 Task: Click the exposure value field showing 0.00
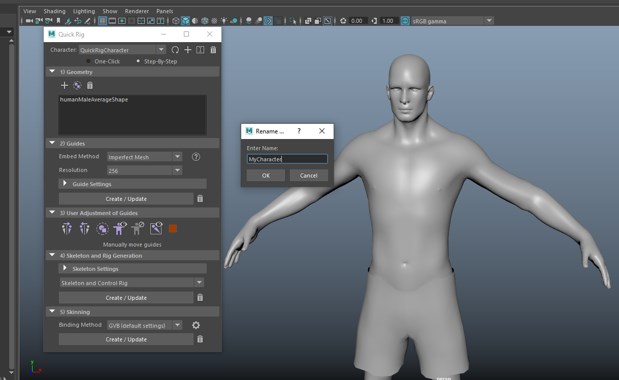pos(358,21)
